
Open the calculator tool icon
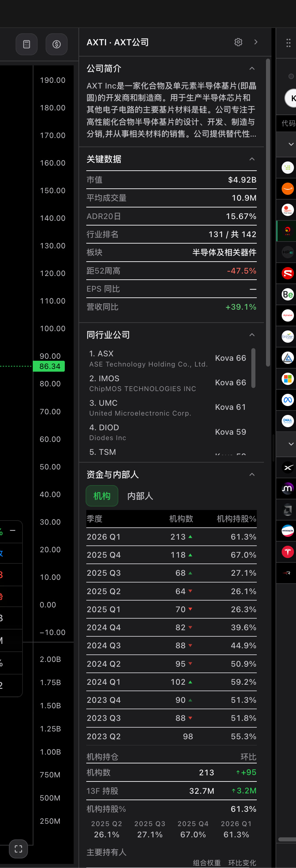point(27,44)
